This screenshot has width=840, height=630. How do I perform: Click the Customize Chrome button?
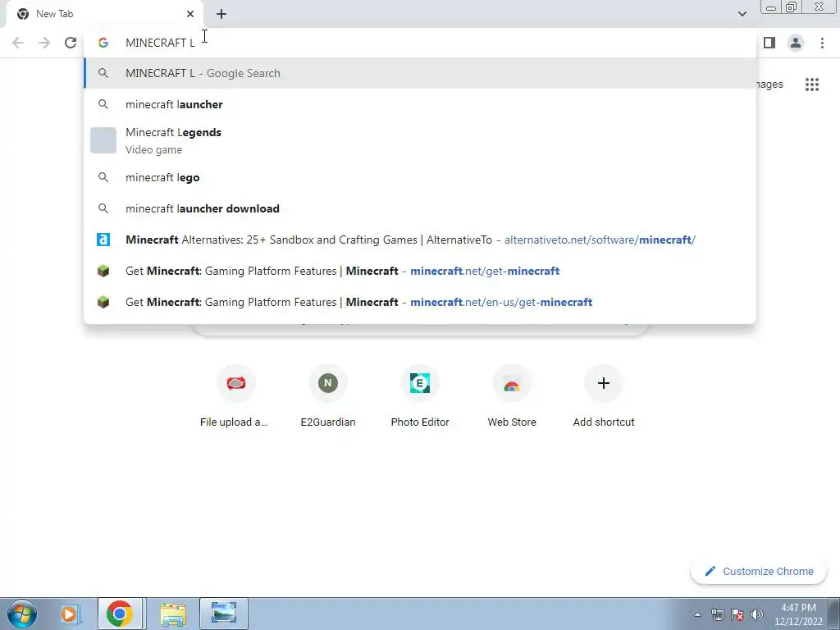click(759, 571)
